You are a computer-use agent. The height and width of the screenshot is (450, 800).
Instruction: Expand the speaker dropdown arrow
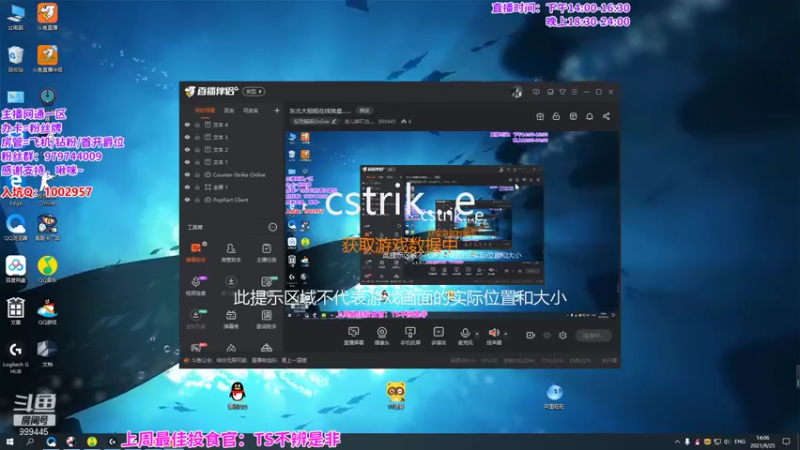pos(506,334)
